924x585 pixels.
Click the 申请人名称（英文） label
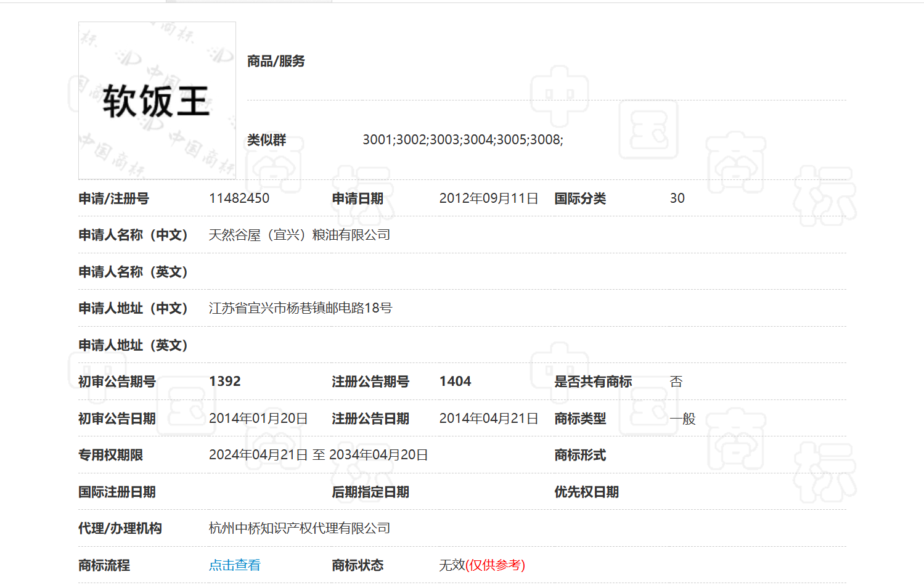(133, 272)
